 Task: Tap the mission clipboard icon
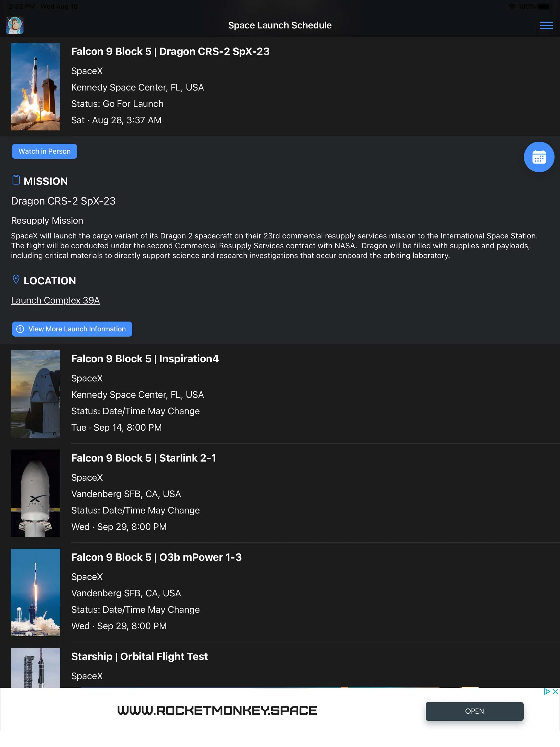15,180
